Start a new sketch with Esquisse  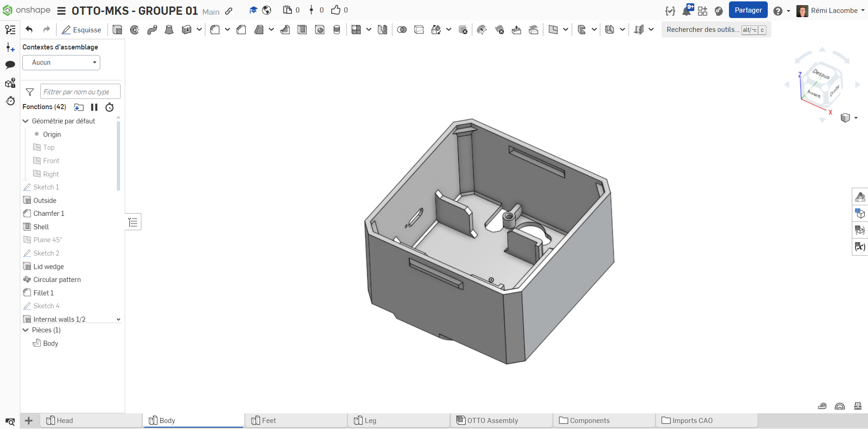(x=82, y=30)
